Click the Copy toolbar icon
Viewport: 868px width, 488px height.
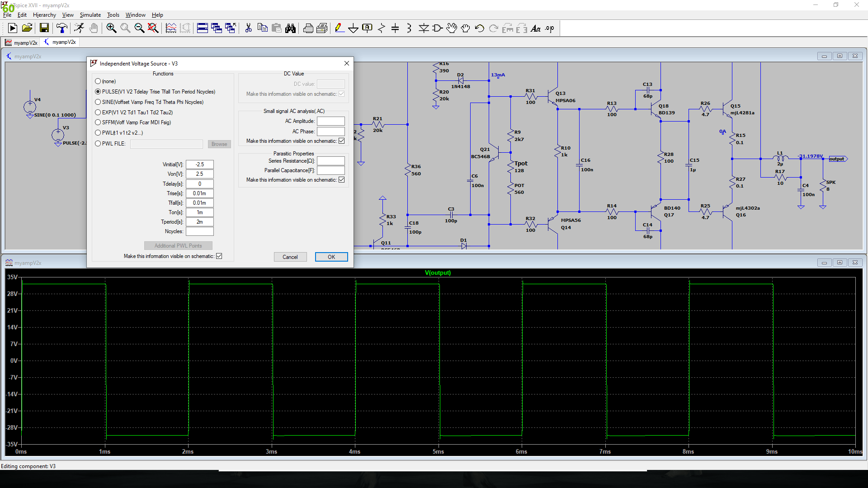click(x=262, y=28)
